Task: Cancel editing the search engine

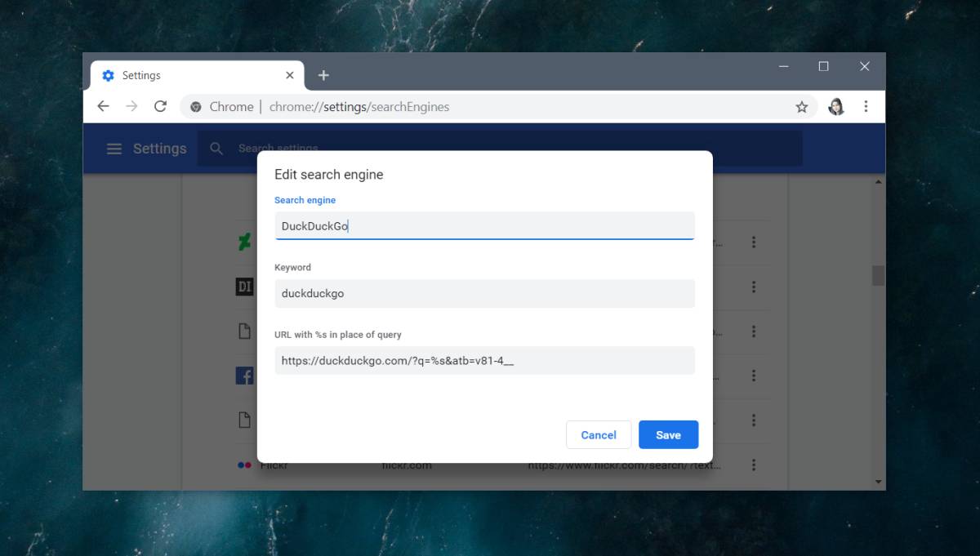Action: [x=599, y=435]
